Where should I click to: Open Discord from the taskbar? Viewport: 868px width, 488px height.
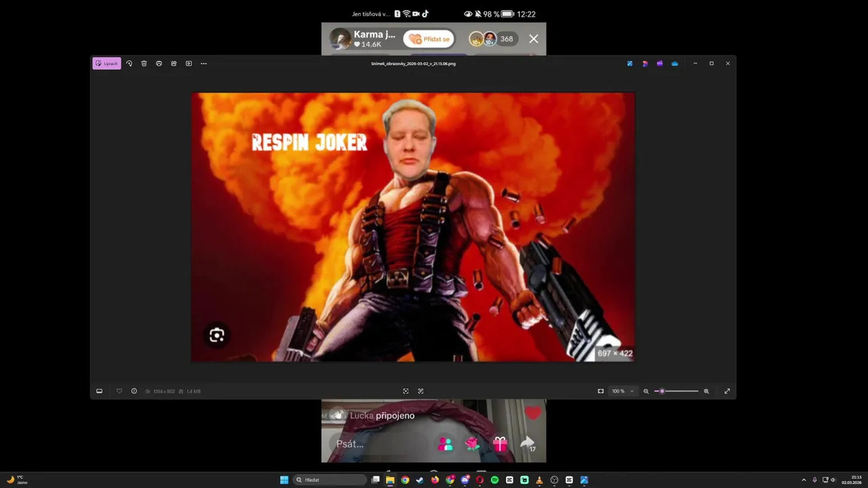coord(465,480)
